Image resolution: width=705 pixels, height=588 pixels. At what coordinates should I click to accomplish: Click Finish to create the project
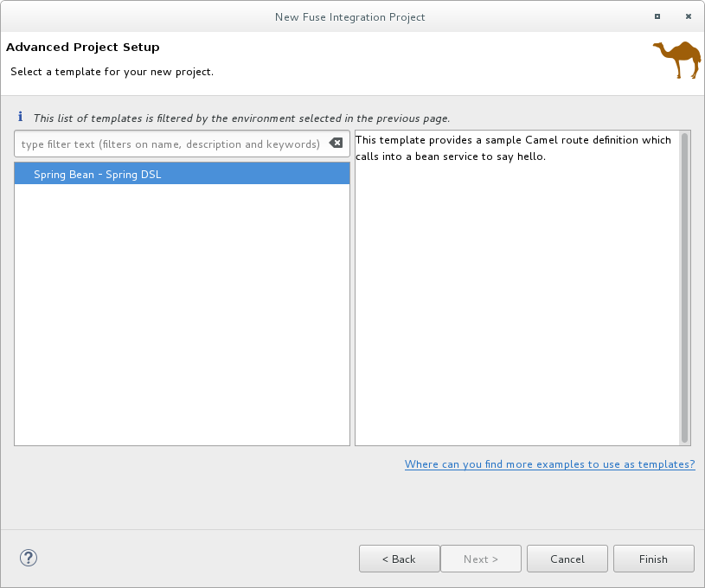(653, 559)
